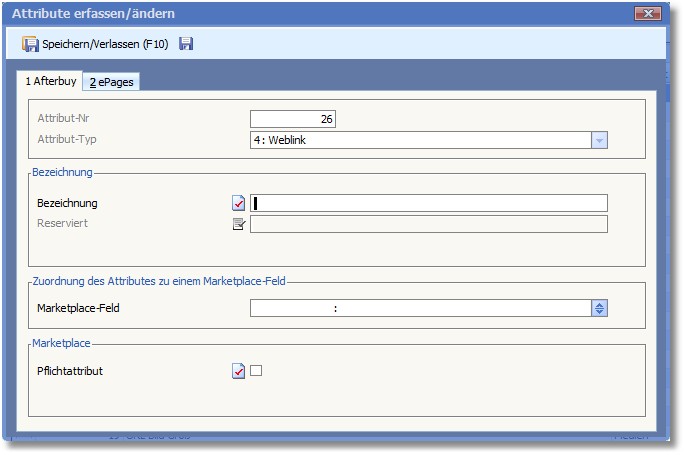Click the standalone blue floppy disk save icon
684x455 pixels.
(186, 45)
